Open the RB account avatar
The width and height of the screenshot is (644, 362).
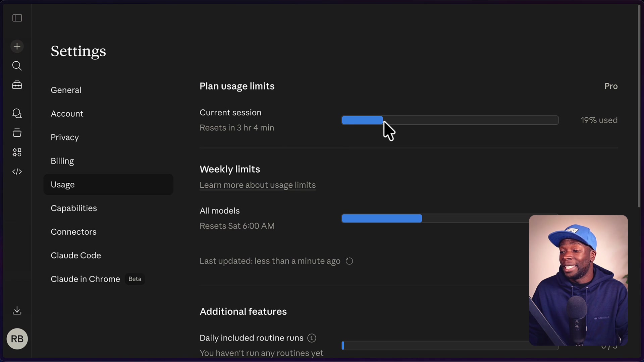click(x=17, y=339)
